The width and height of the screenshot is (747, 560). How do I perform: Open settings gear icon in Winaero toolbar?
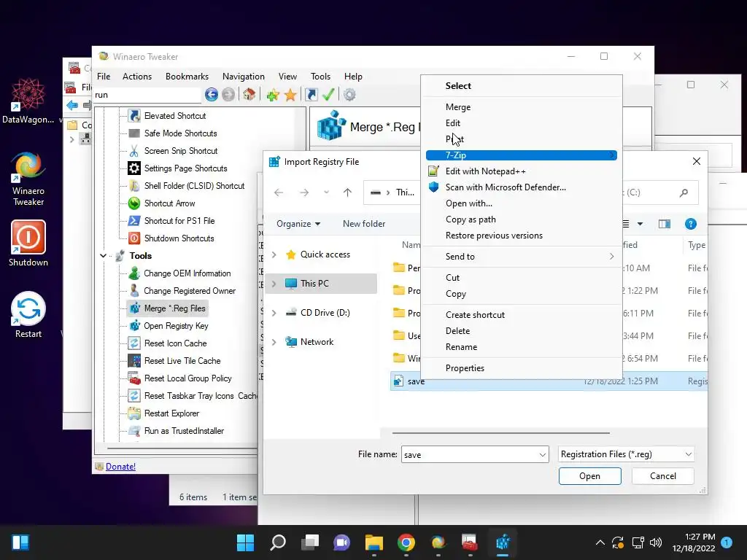(349, 95)
